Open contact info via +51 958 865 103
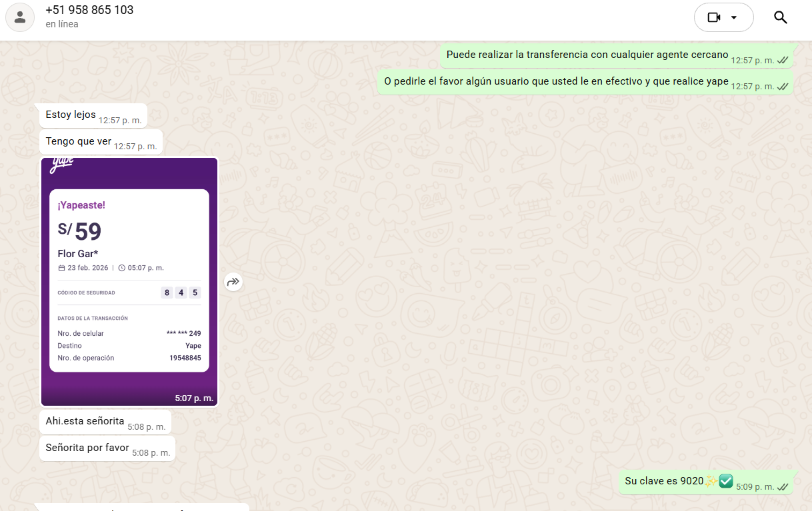 (x=89, y=10)
